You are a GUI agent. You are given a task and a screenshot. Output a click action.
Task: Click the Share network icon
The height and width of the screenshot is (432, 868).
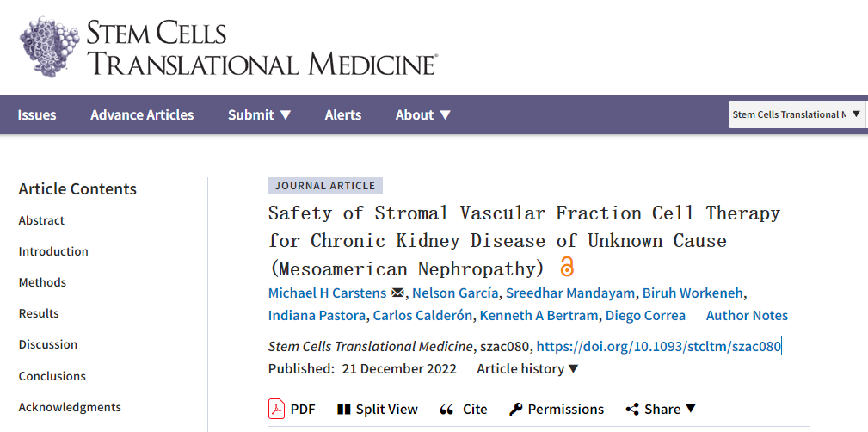(632, 410)
